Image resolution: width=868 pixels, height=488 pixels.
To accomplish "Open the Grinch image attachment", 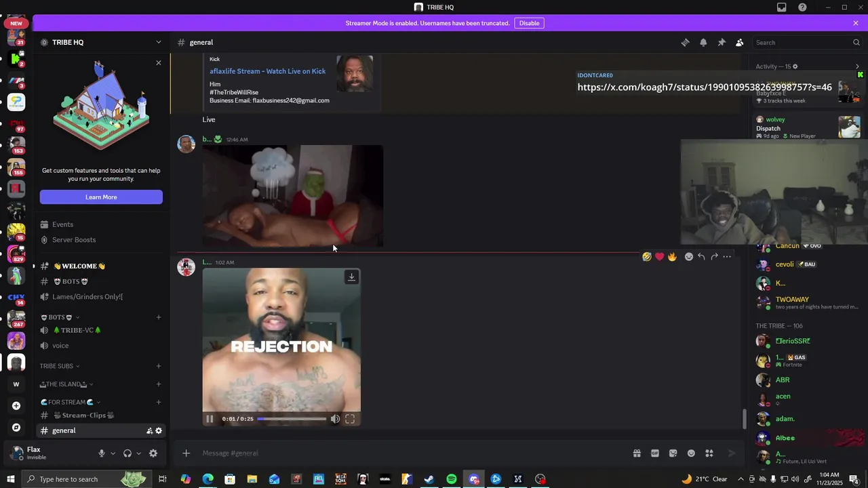I will point(293,196).
